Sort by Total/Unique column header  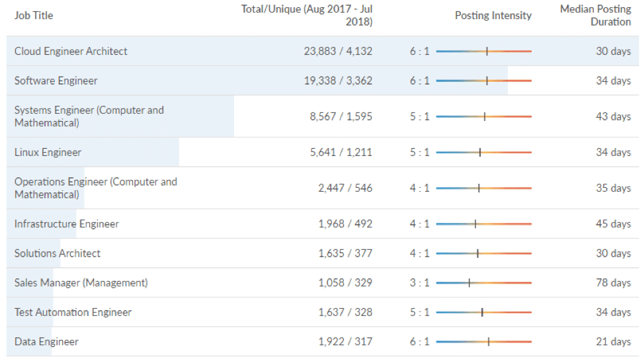pos(307,15)
